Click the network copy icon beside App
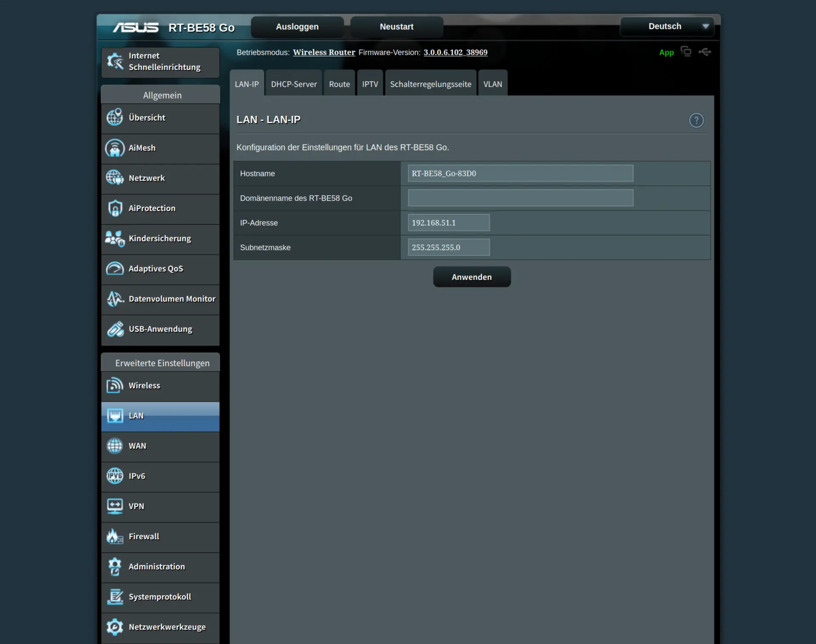Image resolution: width=816 pixels, height=644 pixels. (x=686, y=51)
